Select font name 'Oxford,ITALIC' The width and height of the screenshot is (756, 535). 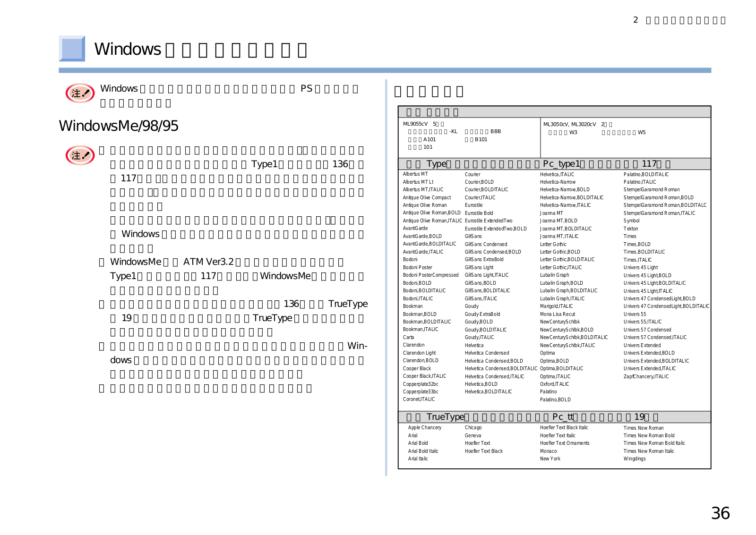coord(555,384)
